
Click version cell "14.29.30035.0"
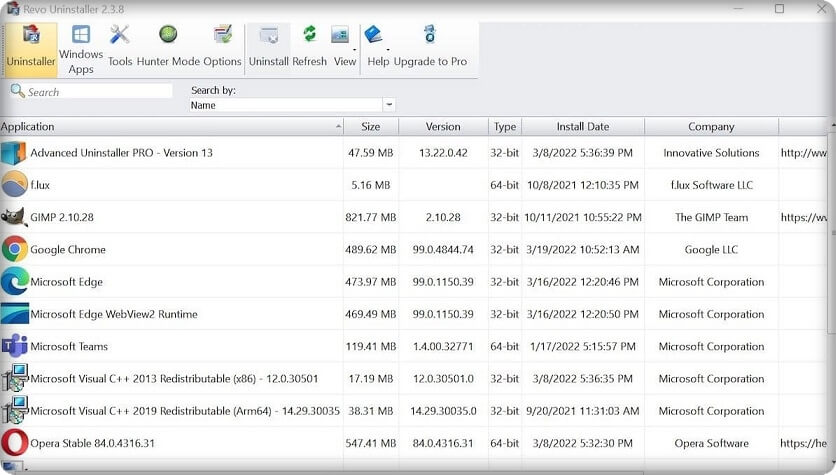pyautogui.click(x=443, y=411)
